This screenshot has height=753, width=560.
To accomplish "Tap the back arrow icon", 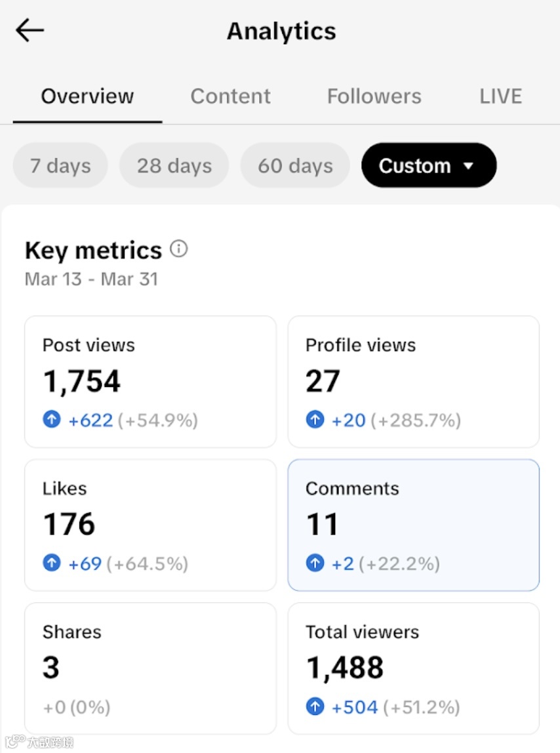I will click(30, 30).
